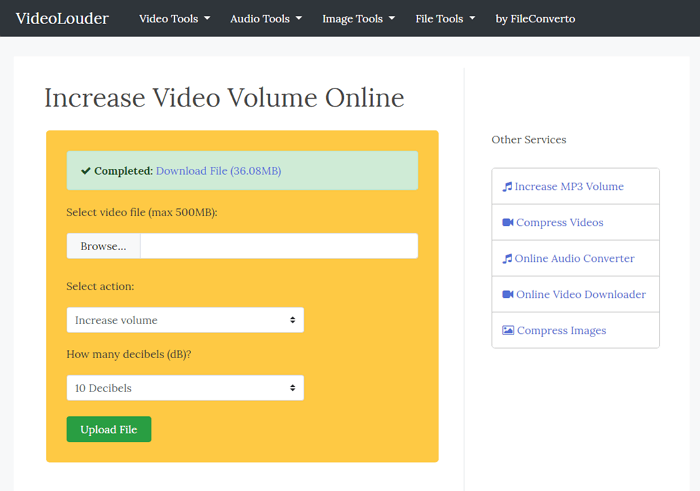Click the file path field next to Browse
Image resolution: width=700 pixels, height=491 pixels.
tap(278, 246)
